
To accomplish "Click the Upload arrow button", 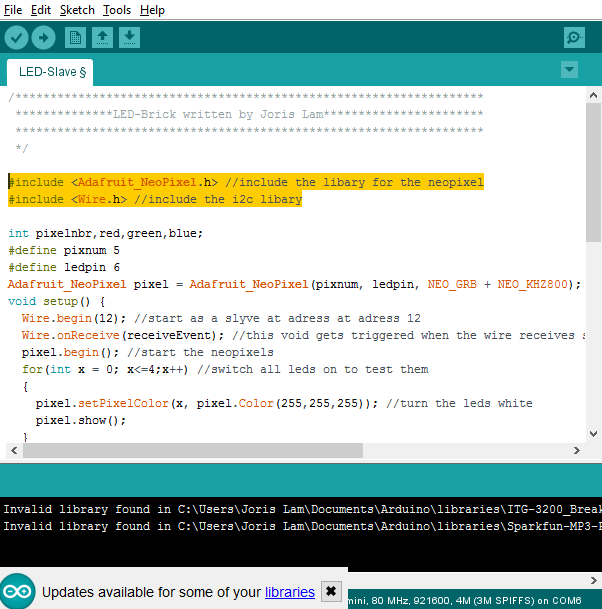I will point(43,38).
